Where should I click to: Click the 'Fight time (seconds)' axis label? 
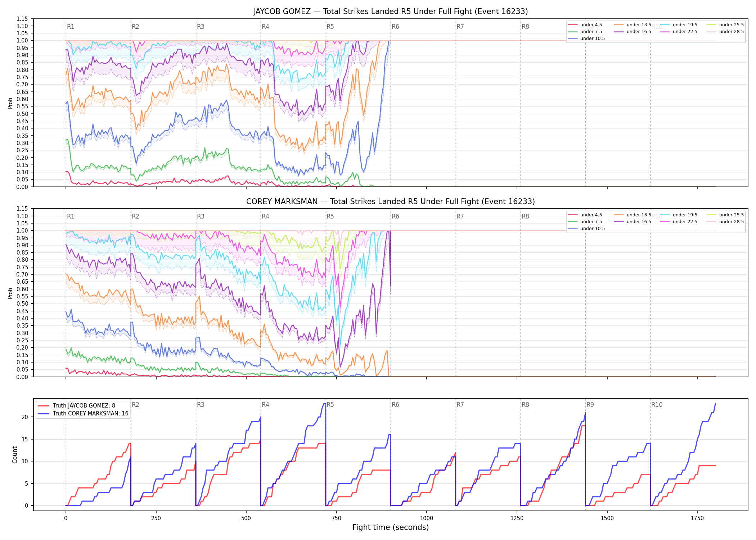click(391, 527)
